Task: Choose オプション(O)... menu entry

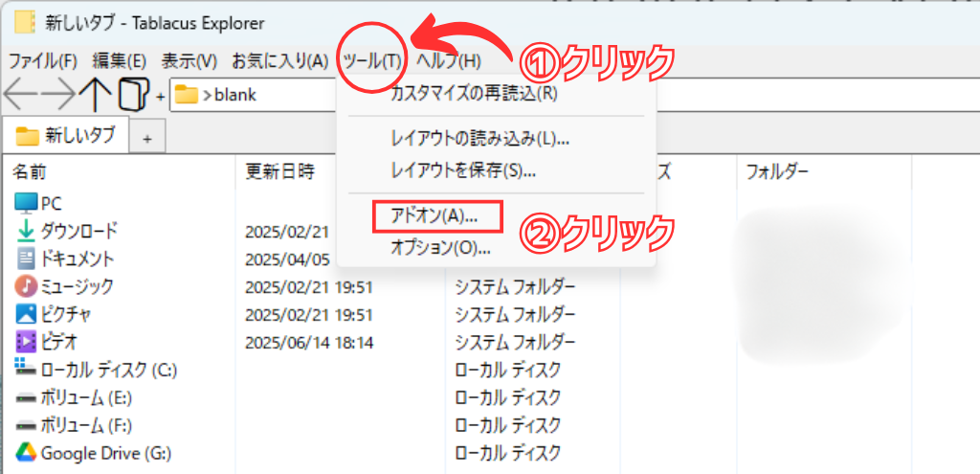Action: click(x=440, y=248)
